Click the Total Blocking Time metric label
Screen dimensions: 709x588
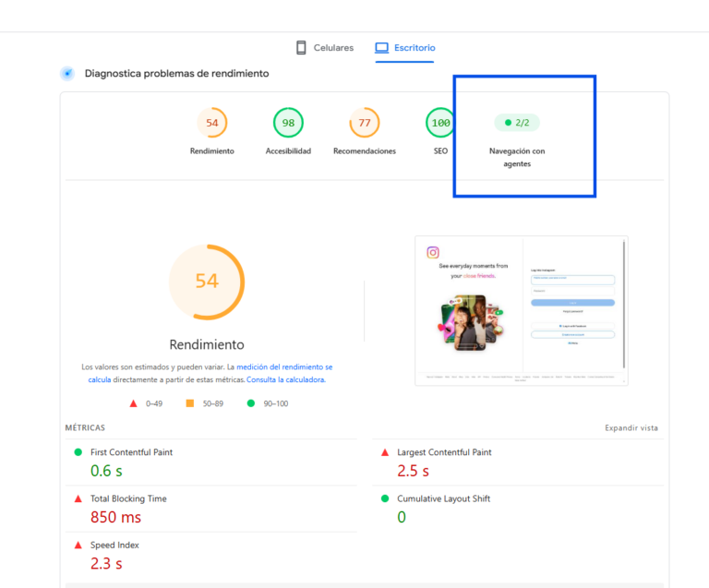click(128, 498)
